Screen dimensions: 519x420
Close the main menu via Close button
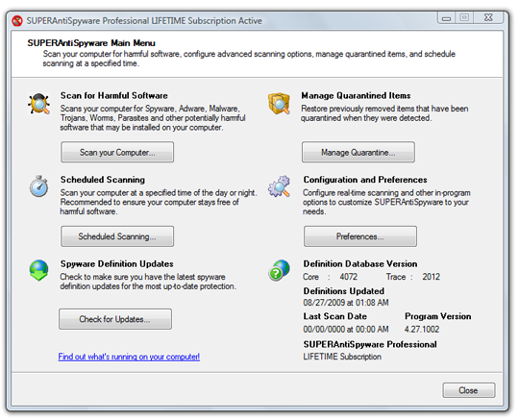pos(469,390)
